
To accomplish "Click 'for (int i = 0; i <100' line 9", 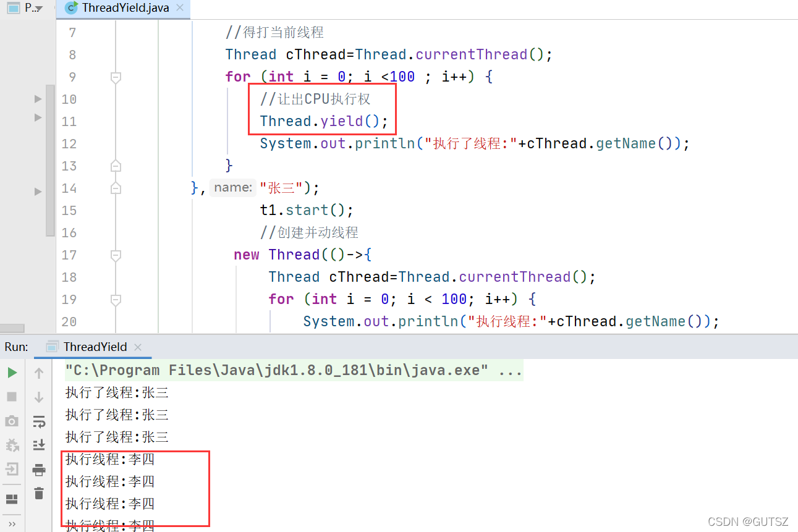I will (x=320, y=77).
